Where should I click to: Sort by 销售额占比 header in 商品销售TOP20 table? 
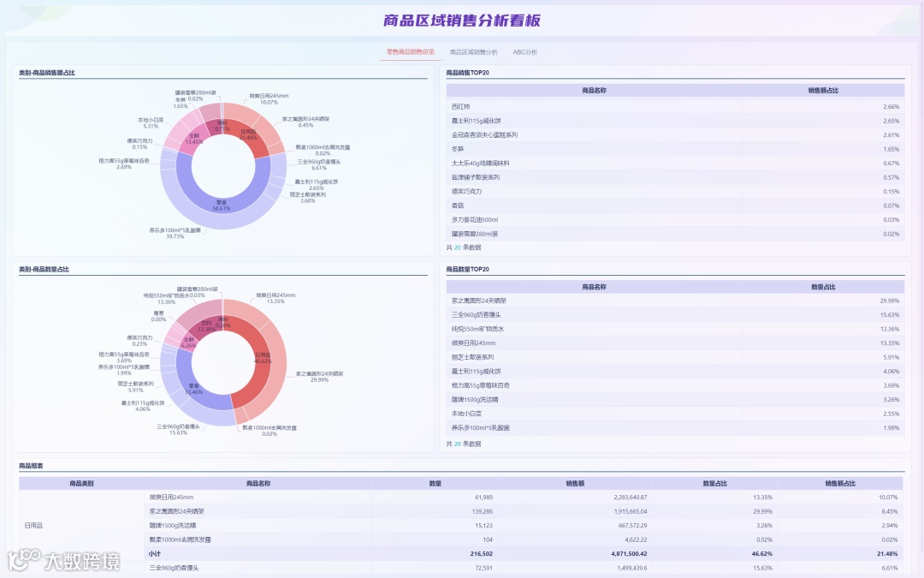(823, 90)
